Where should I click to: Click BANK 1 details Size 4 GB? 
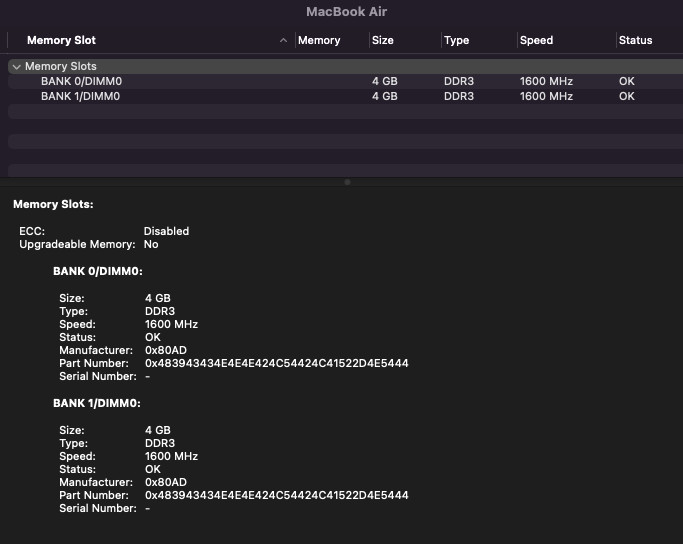pyautogui.click(x=158, y=430)
